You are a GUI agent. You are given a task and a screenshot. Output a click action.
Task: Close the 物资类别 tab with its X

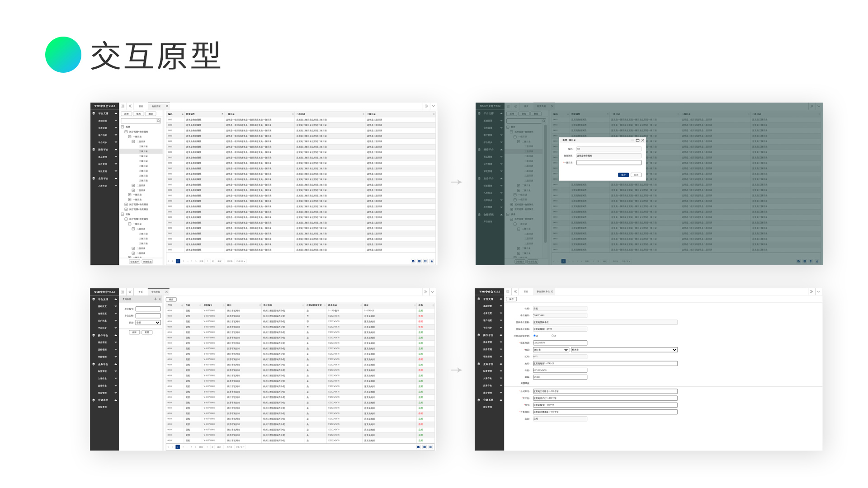click(x=167, y=106)
